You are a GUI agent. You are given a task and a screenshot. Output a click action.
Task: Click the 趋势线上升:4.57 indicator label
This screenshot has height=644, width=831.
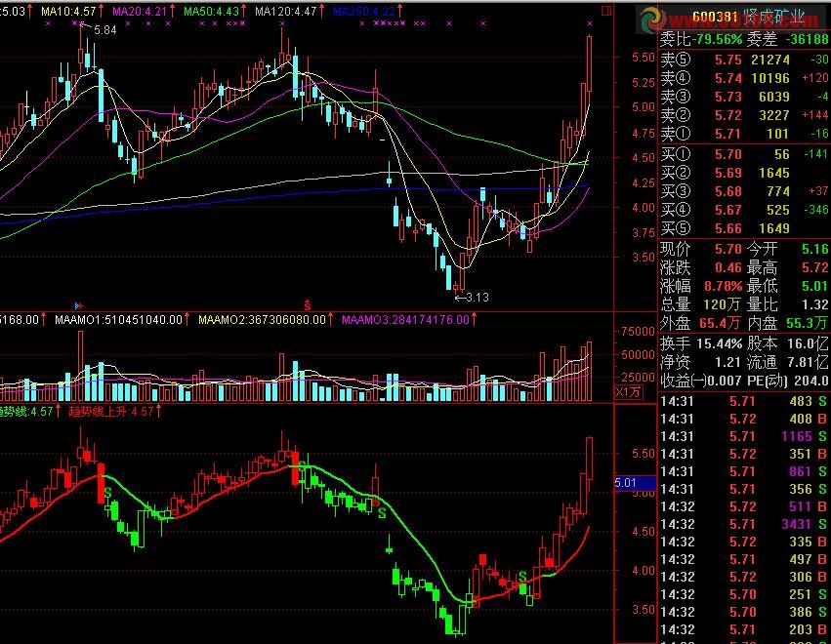[111, 412]
